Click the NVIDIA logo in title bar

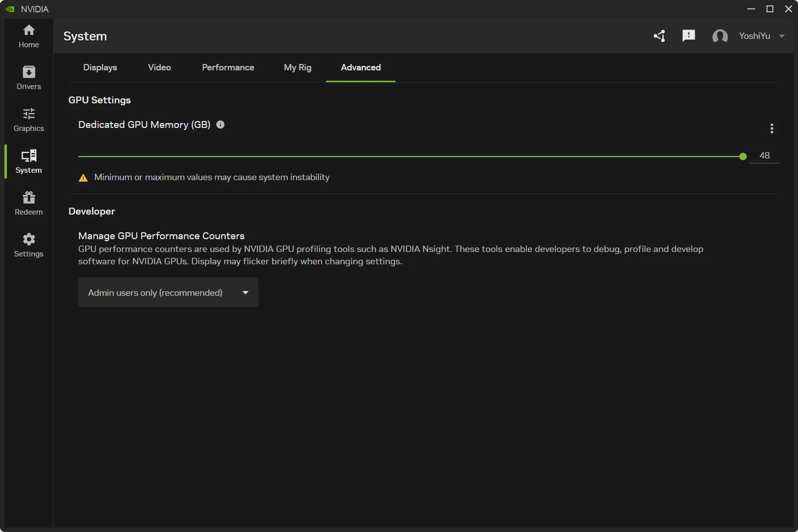(10, 9)
